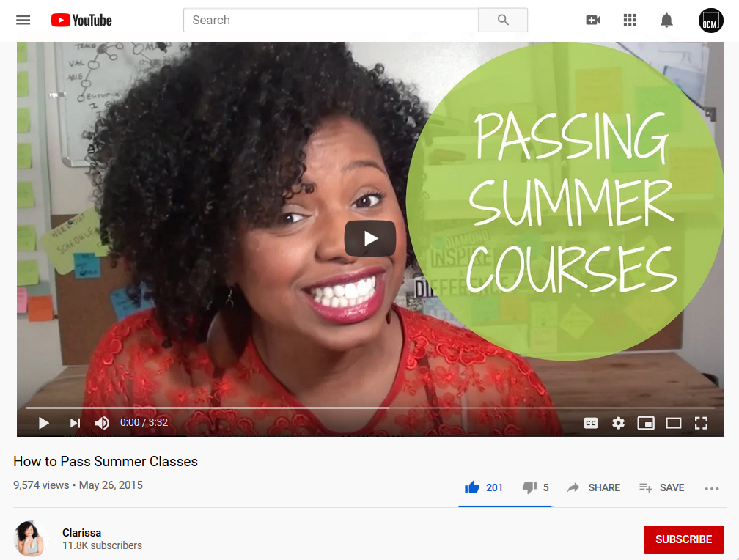Image resolution: width=739 pixels, height=560 pixels.
Task: Open the OCM account avatar menu
Action: tap(710, 21)
